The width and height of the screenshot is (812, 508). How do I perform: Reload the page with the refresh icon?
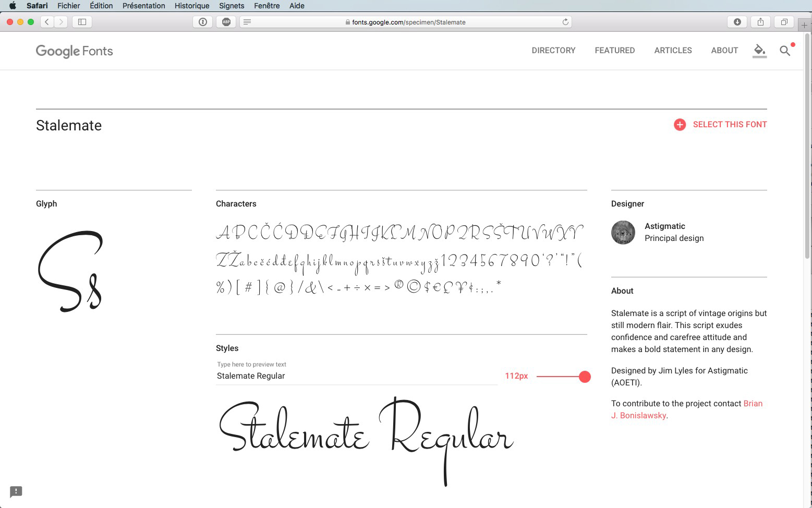[565, 22]
